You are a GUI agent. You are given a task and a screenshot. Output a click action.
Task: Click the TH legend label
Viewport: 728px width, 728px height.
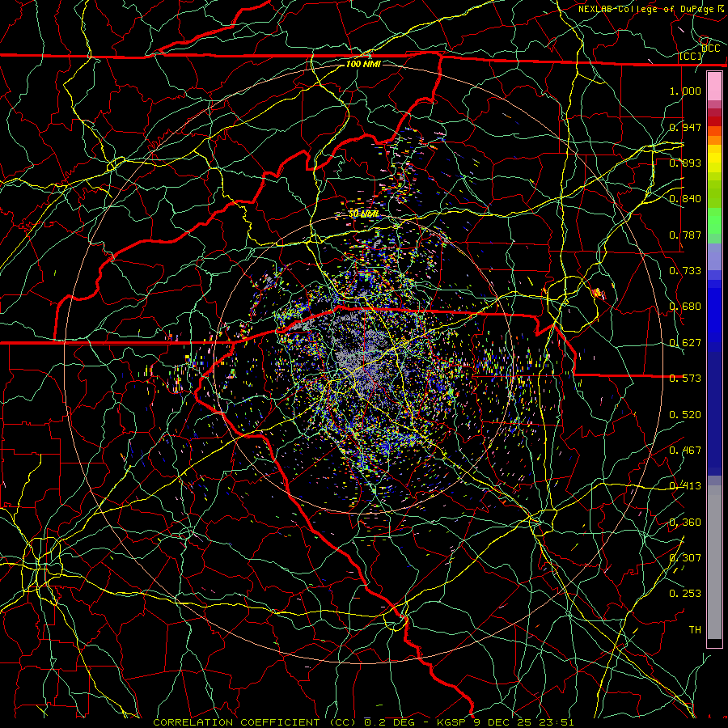click(695, 630)
